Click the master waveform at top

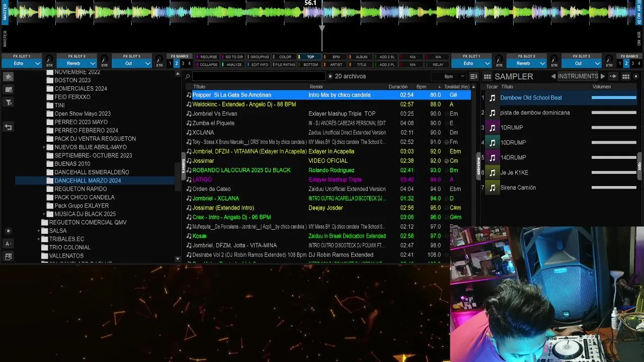click(x=322, y=12)
